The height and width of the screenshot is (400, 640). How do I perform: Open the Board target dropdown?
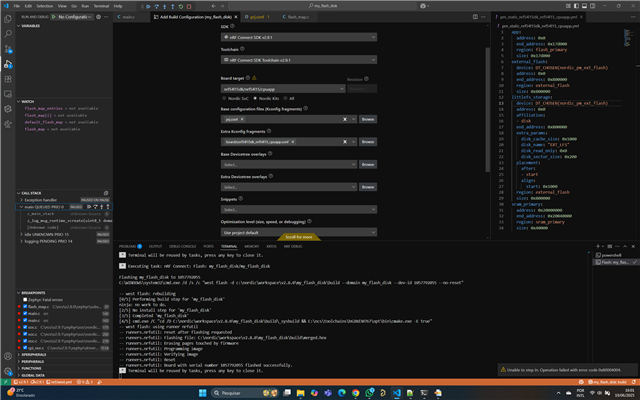pyautogui.click(x=283, y=89)
